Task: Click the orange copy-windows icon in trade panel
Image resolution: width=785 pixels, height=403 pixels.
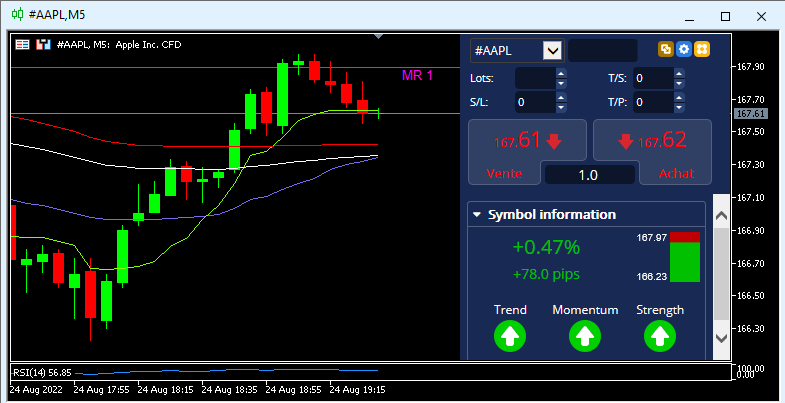Action: 665,49
